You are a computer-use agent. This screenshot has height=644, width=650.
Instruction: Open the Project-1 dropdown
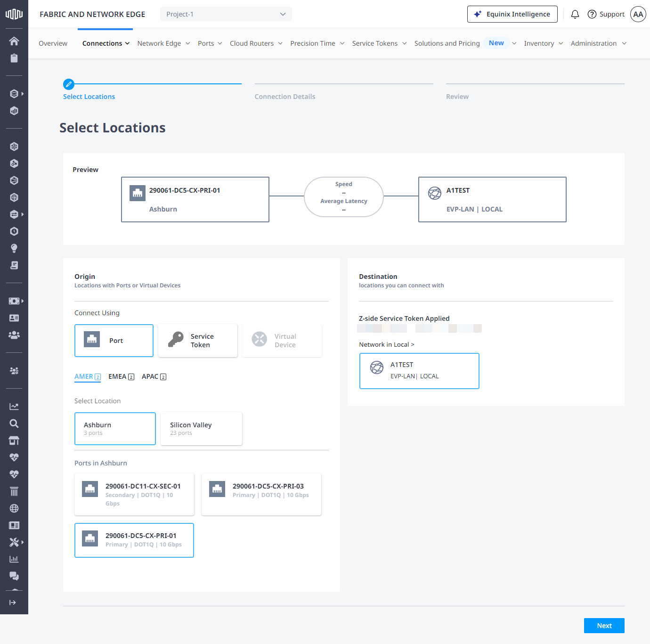click(226, 14)
